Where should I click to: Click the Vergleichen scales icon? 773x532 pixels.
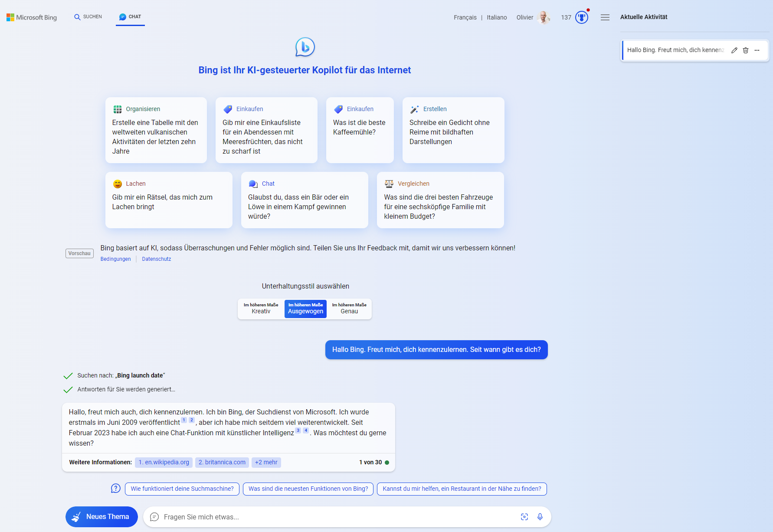point(389,184)
